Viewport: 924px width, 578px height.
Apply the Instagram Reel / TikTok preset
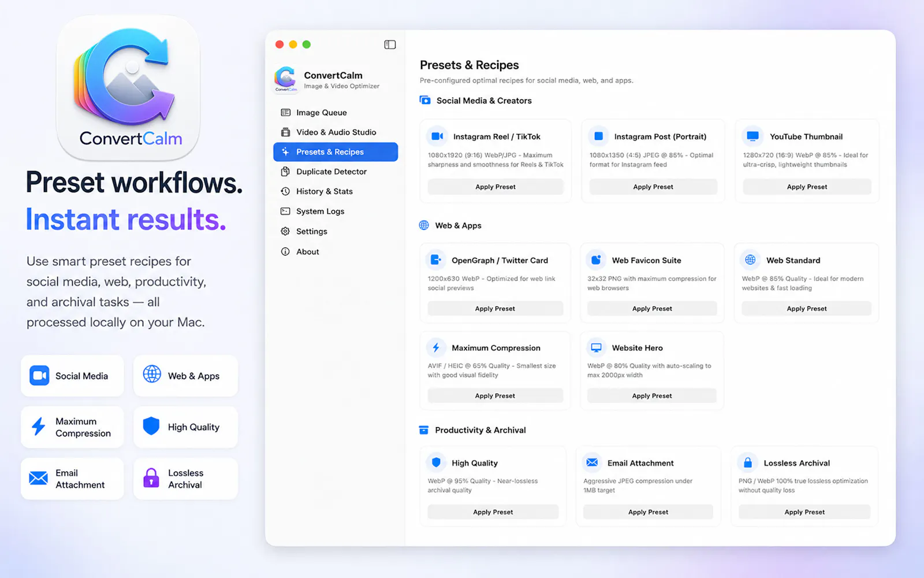(495, 187)
